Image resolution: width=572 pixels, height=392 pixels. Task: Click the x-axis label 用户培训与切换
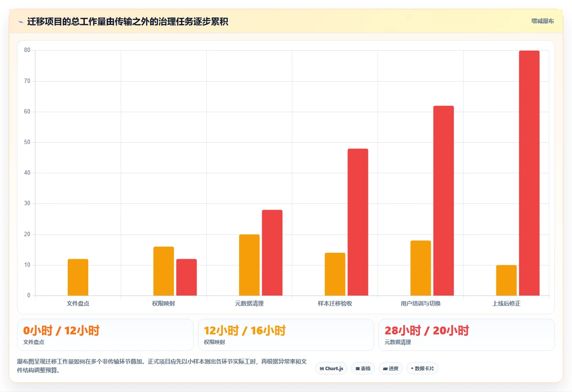point(421,303)
